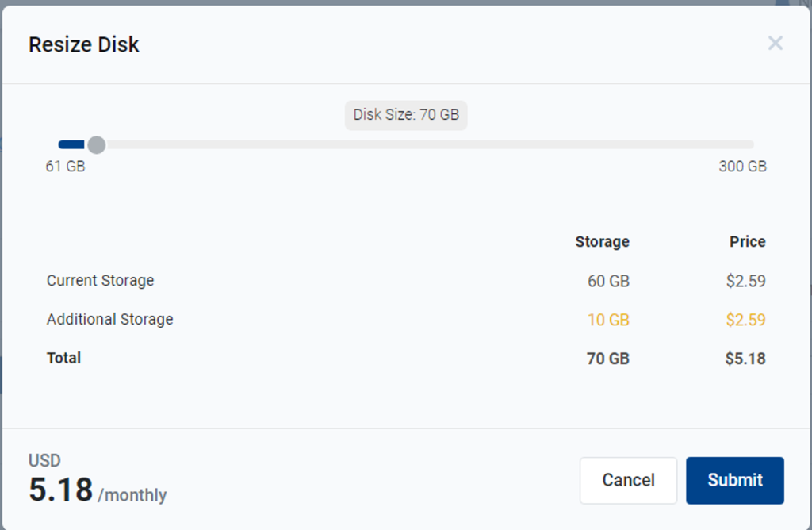The height and width of the screenshot is (530, 812).
Task: Click the Cancel button
Action: 628,480
